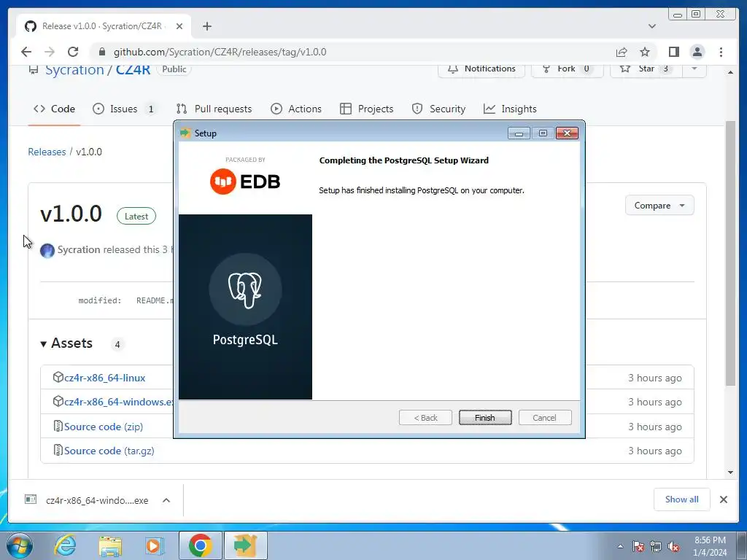Download the cz4r-x86_64-linux asset

[104, 378]
